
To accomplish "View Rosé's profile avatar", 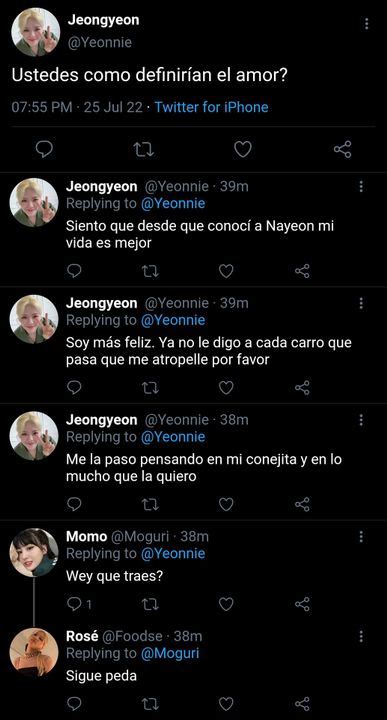I will tap(34, 652).
